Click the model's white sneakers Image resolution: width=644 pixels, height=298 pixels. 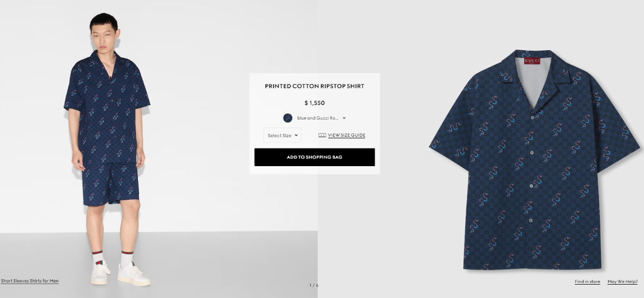(x=120, y=273)
